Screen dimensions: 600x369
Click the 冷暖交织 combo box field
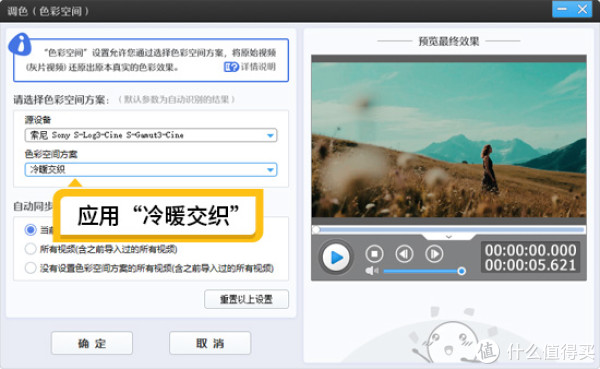pyautogui.click(x=151, y=170)
